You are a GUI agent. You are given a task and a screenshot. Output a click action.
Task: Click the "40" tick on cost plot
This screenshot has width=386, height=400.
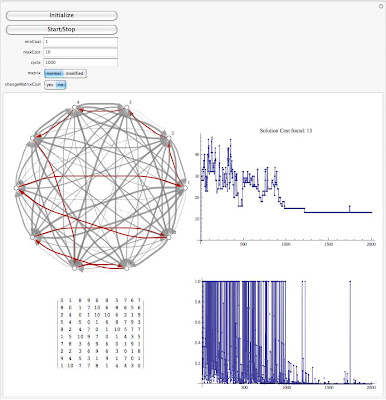click(197, 155)
